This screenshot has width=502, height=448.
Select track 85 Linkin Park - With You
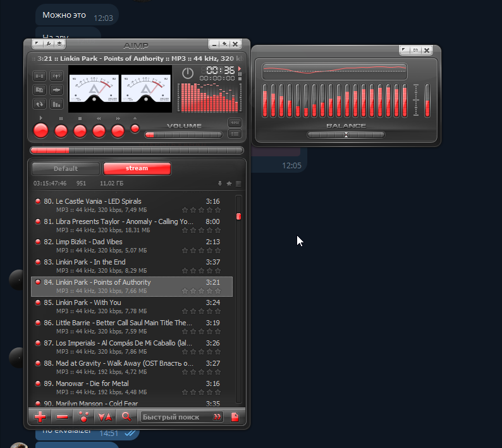click(x=132, y=307)
